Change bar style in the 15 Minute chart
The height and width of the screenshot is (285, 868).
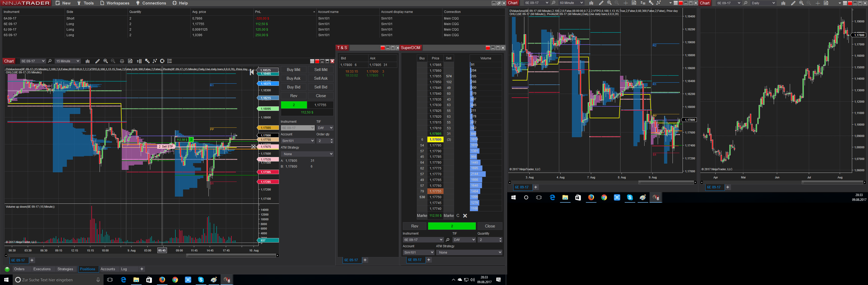point(88,61)
